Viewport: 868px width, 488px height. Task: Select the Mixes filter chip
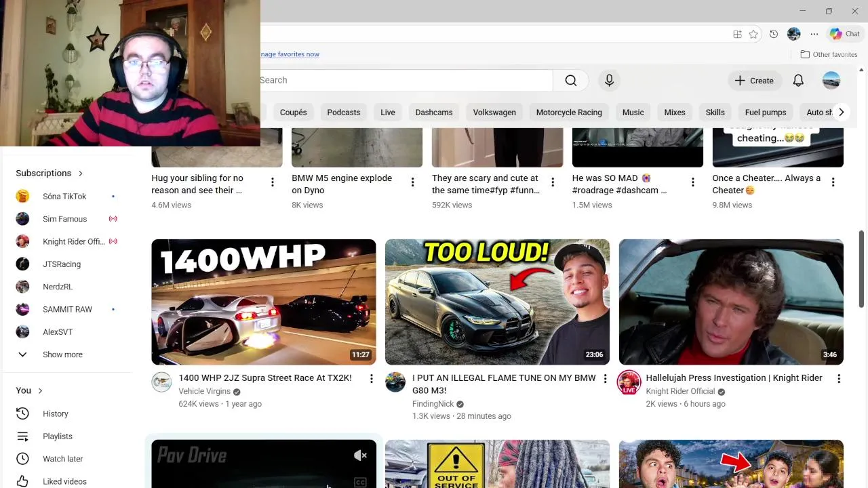pyautogui.click(x=675, y=113)
